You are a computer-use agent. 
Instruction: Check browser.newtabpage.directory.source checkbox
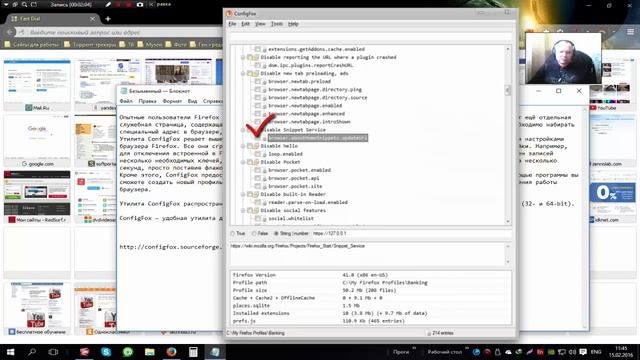click(x=258, y=98)
